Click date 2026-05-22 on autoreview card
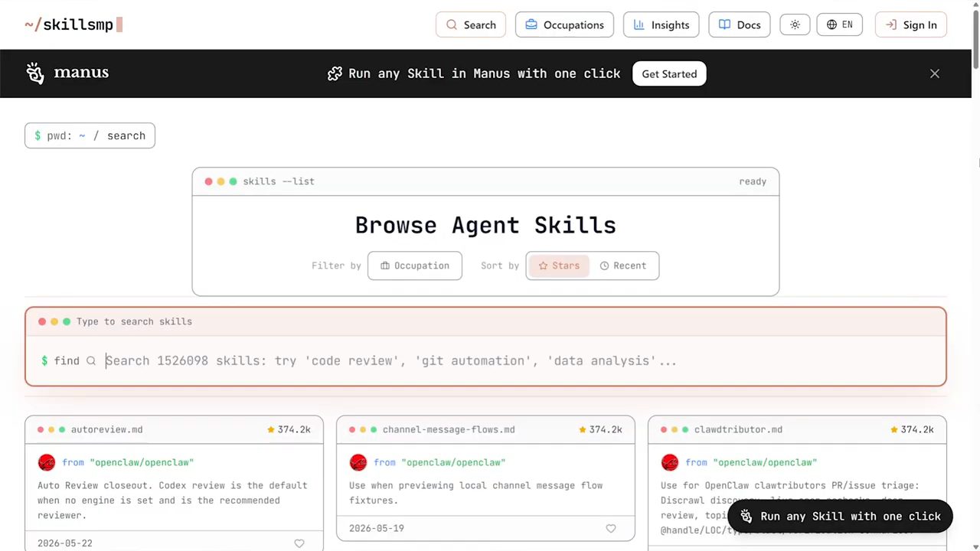The image size is (980, 551). click(x=65, y=543)
